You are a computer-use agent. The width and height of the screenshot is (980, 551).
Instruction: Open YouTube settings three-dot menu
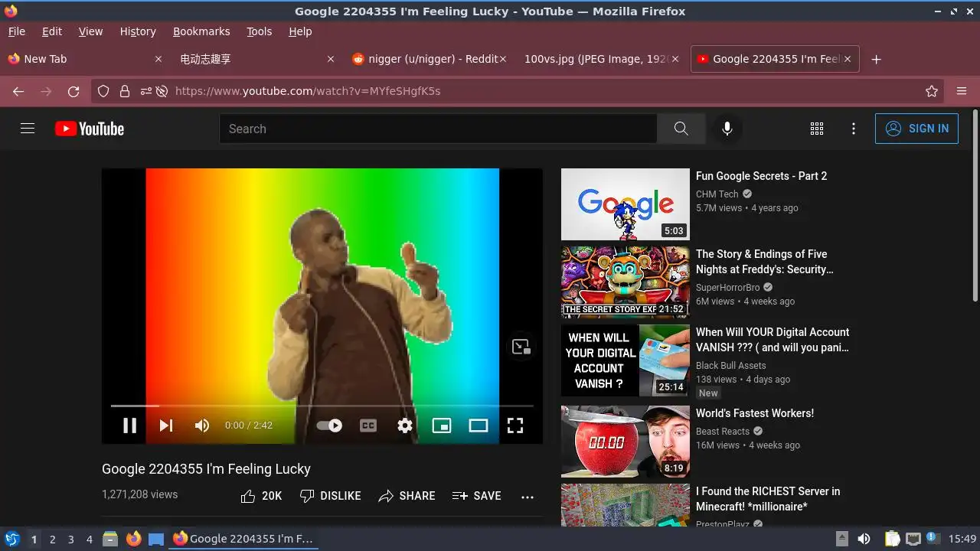click(x=854, y=129)
